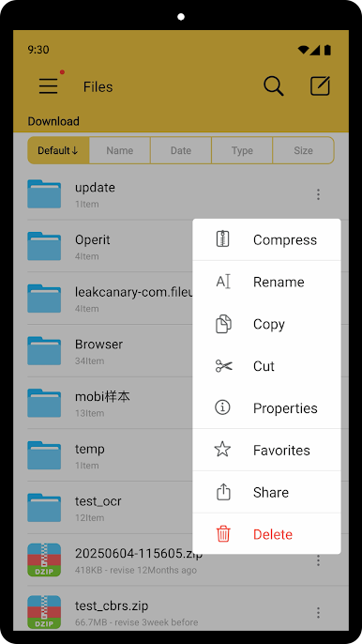
Task: Click the test_cbrs.zip DZIP icon
Action: [44, 612]
